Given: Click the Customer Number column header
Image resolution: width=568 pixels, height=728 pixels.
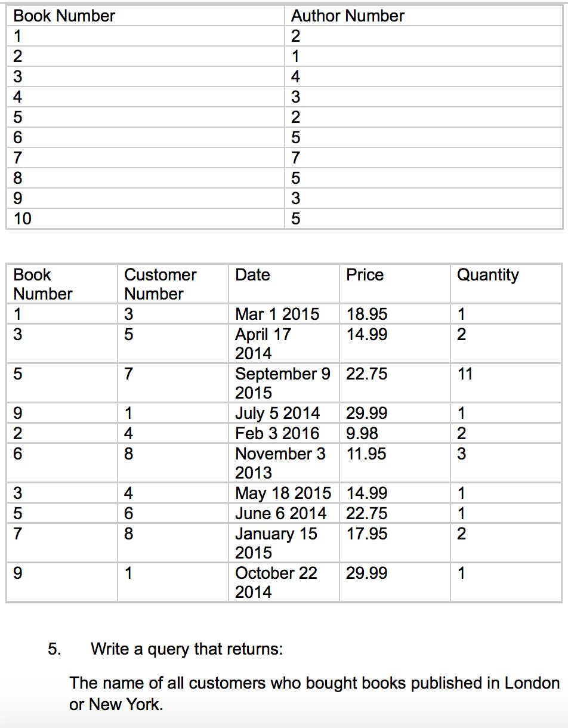Looking at the screenshot, I should [x=160, y=284].
